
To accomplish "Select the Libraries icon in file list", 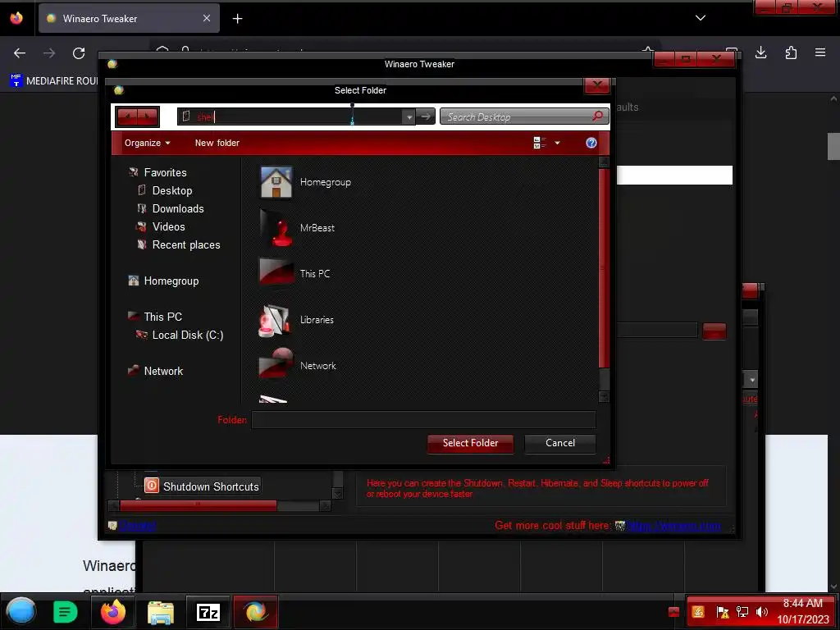I will point(276,320).
